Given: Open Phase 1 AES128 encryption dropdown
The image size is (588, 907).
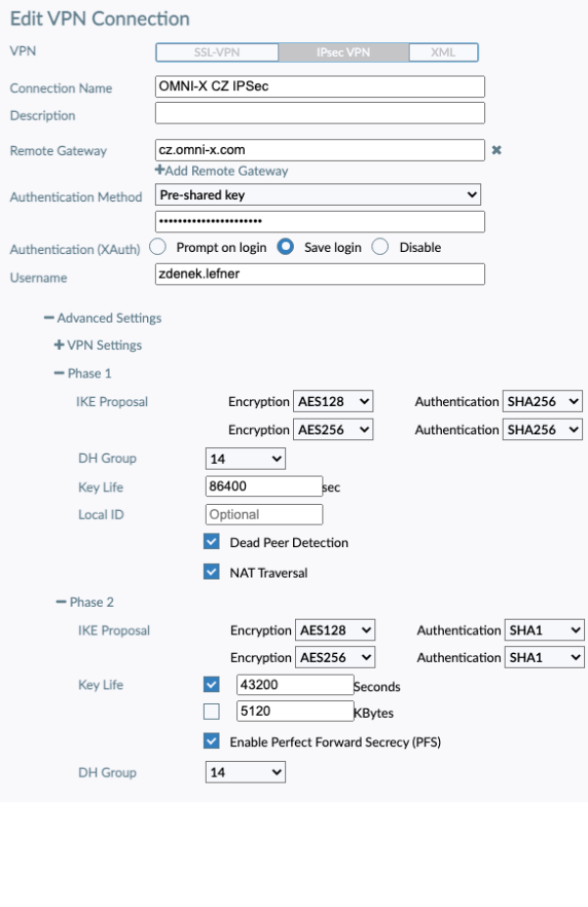Looking at the screenshot, I should click(333, 401).
